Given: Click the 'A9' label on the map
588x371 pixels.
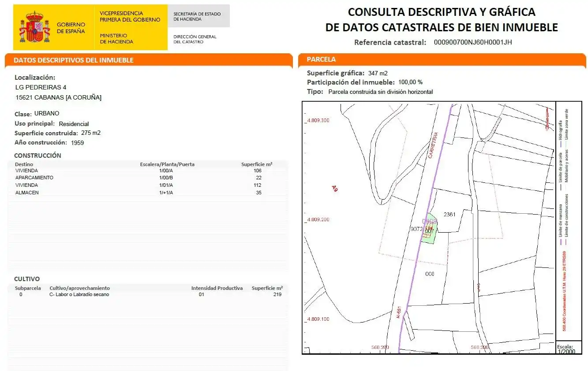Looking at the screenshot, I should (335, 188).
